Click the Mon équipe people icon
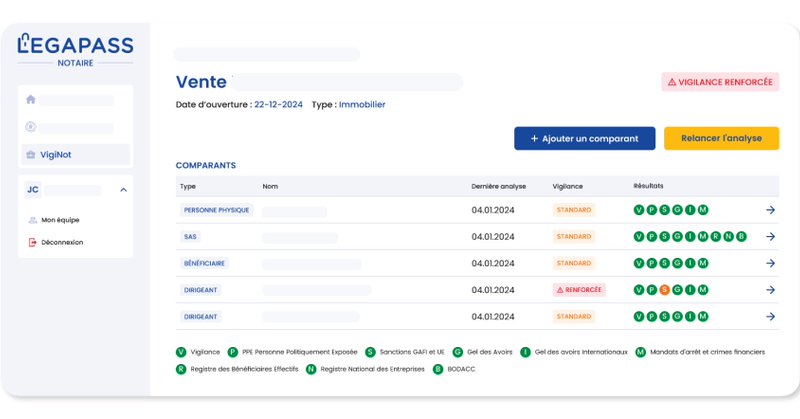This screenshot has width=800, height=419. 33,220
